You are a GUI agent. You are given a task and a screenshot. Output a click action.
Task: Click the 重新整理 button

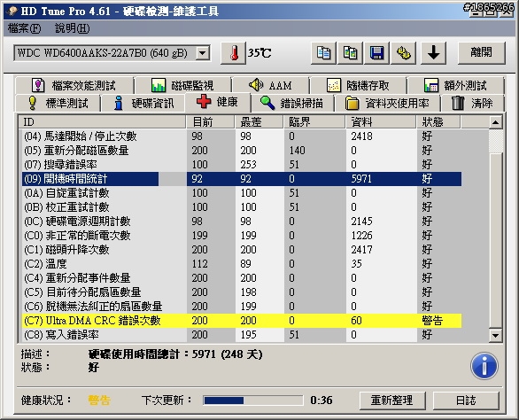click(392, 401)
